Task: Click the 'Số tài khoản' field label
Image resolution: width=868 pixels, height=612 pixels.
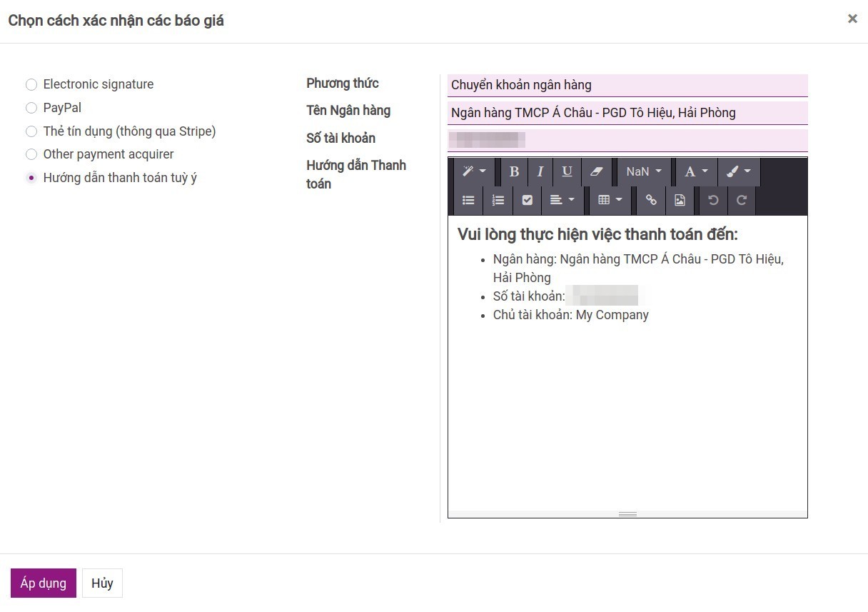Action: click(x=340, y=138)
